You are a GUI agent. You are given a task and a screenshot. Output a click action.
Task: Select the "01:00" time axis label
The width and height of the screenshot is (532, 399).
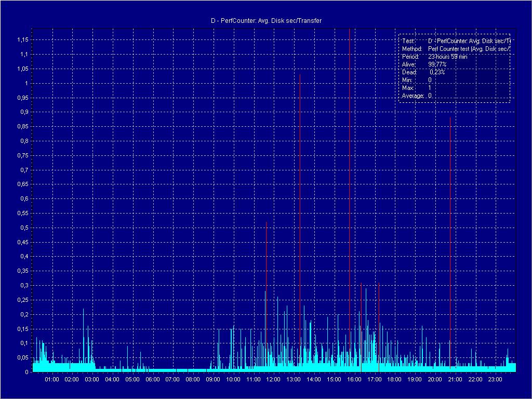point(52,379)
